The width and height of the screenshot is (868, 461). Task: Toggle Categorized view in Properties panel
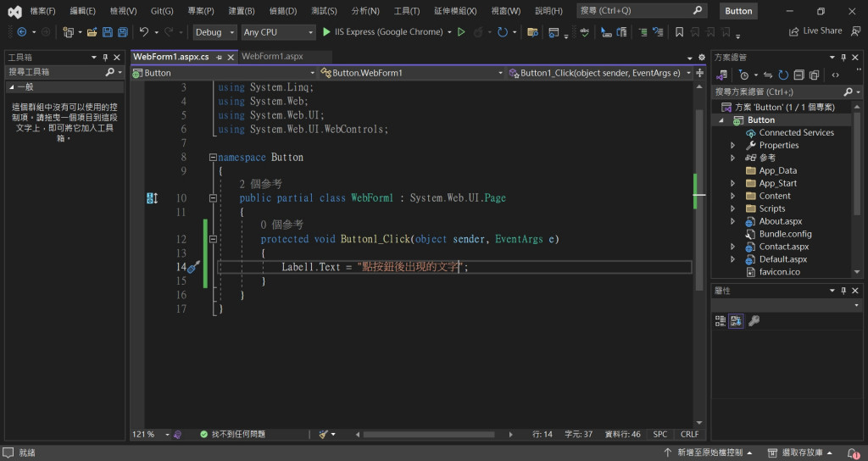pyautogui.click(x=721, y=321)
